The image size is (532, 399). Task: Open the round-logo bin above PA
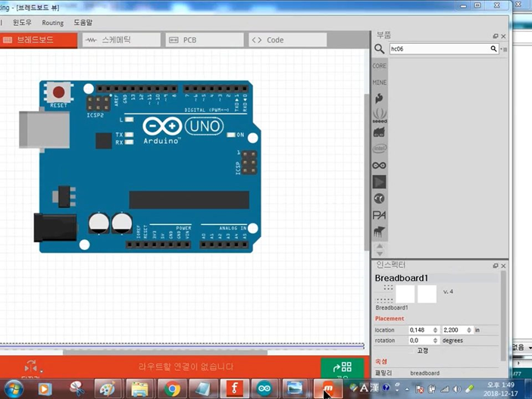tap(380, 198)
